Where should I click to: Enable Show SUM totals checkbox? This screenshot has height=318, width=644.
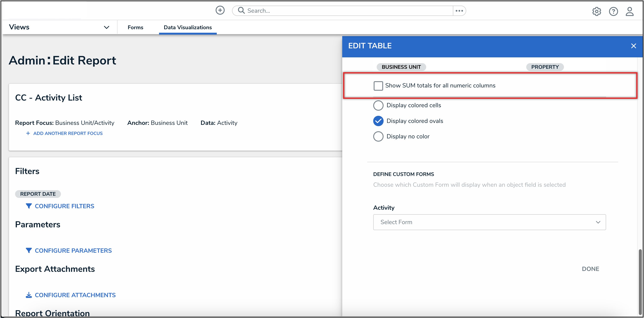tap(378, 86)
